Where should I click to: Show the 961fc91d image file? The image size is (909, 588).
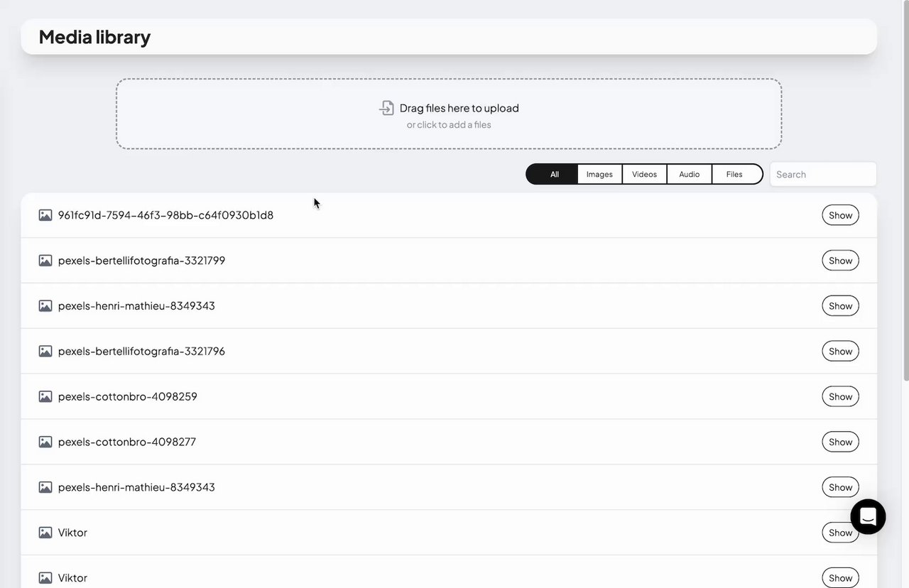840,215
